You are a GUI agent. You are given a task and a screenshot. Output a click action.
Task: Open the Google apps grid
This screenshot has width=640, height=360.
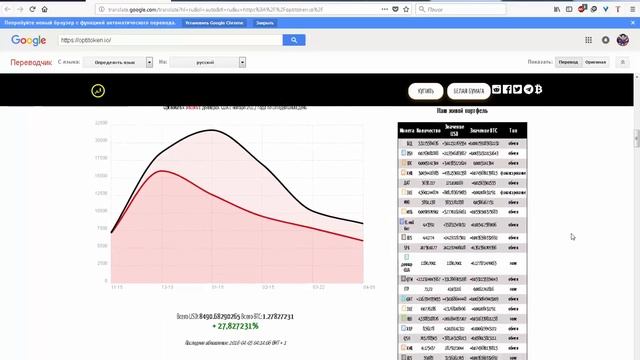588,40
